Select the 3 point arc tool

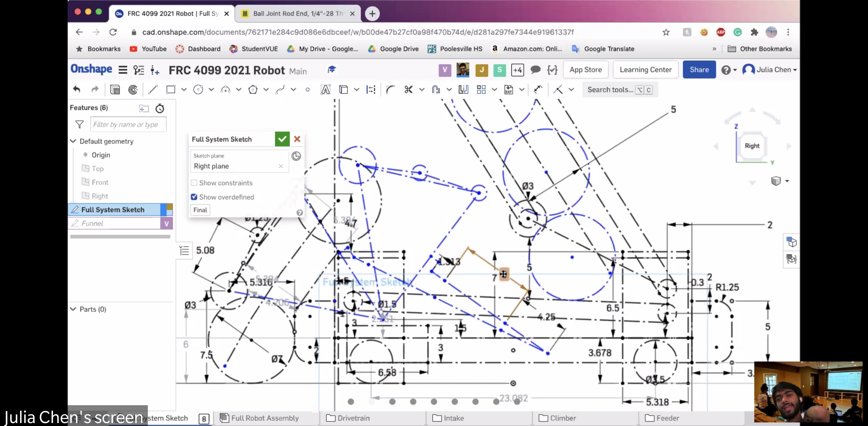(x=225, y=89)
